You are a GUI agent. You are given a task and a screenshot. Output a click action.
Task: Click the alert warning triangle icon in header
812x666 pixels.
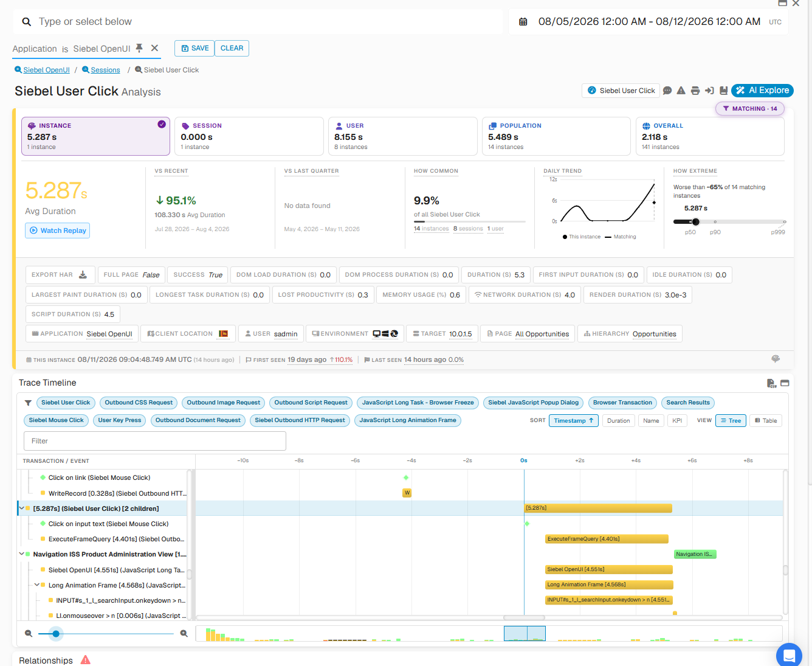pos(681,91)
